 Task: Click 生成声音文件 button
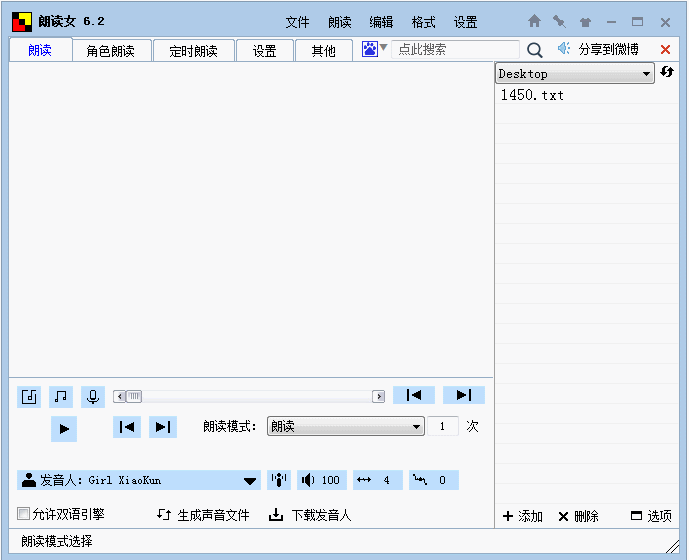(x=203, y=516)
